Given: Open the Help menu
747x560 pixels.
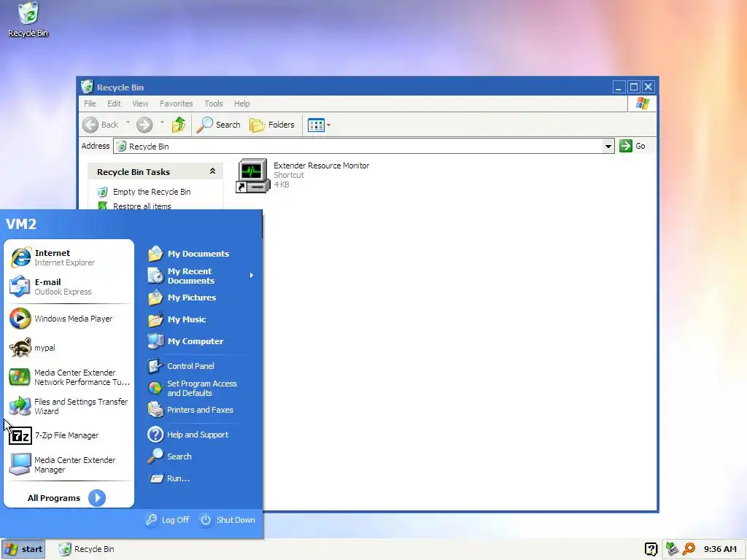Looking at the screenshot, I should click(241, 104).
